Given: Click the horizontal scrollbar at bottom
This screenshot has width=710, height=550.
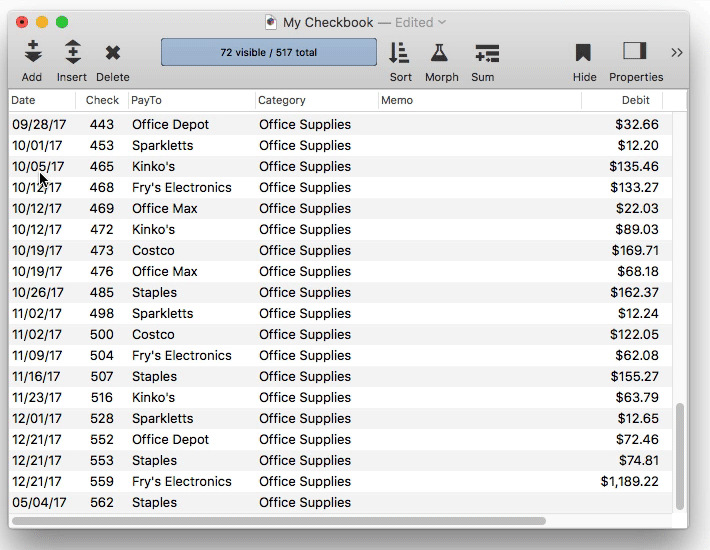Looking at the screenshot, I should pyautogui.click(x=280, y=521).
